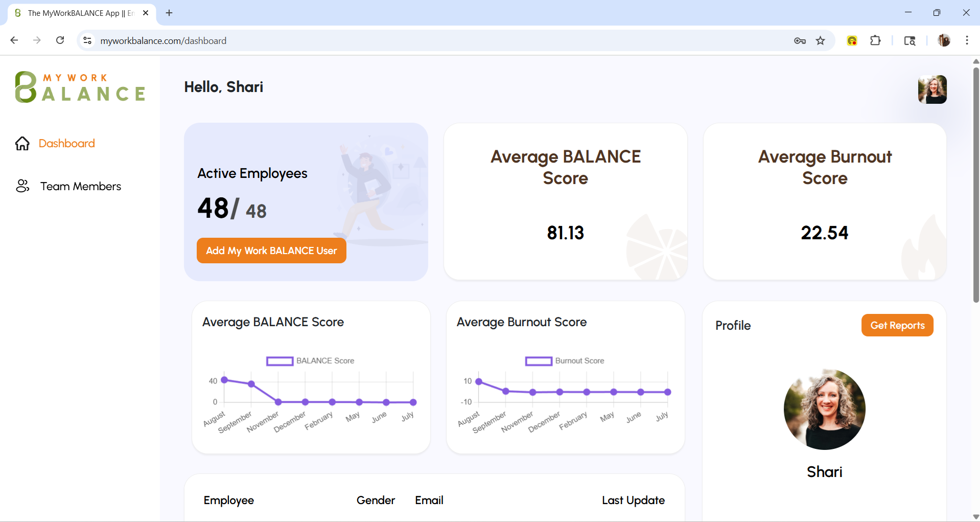980x522 pixels.
Task: Open the MyWorkBALANCE logo
Action: [80, 87]
